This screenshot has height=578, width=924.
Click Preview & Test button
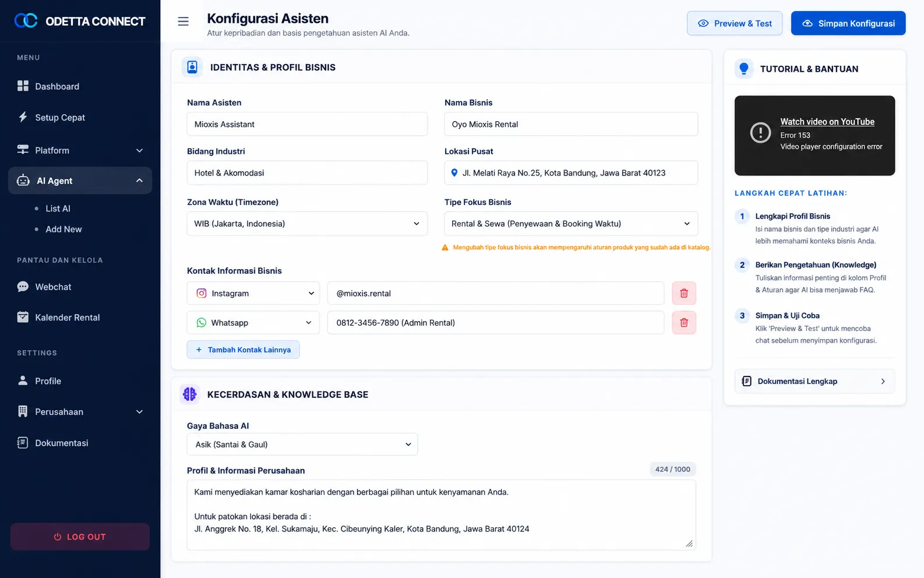tap(735, 23)
